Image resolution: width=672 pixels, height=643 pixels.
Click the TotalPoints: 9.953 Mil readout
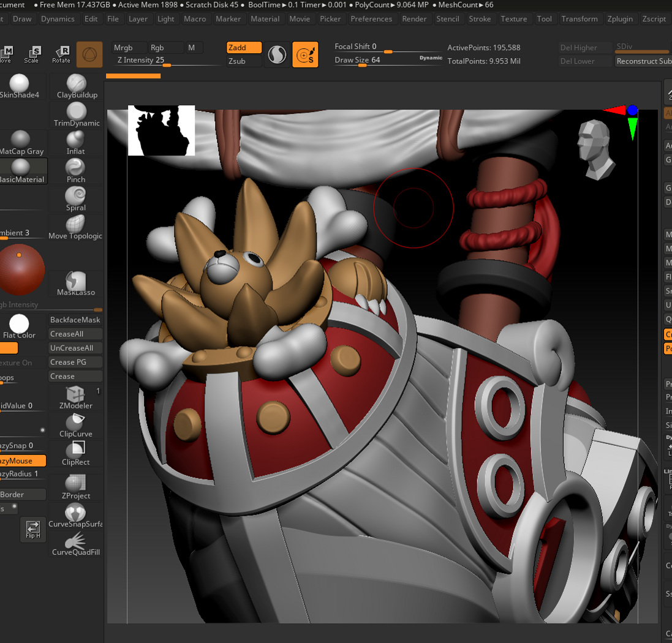point(483,61)
